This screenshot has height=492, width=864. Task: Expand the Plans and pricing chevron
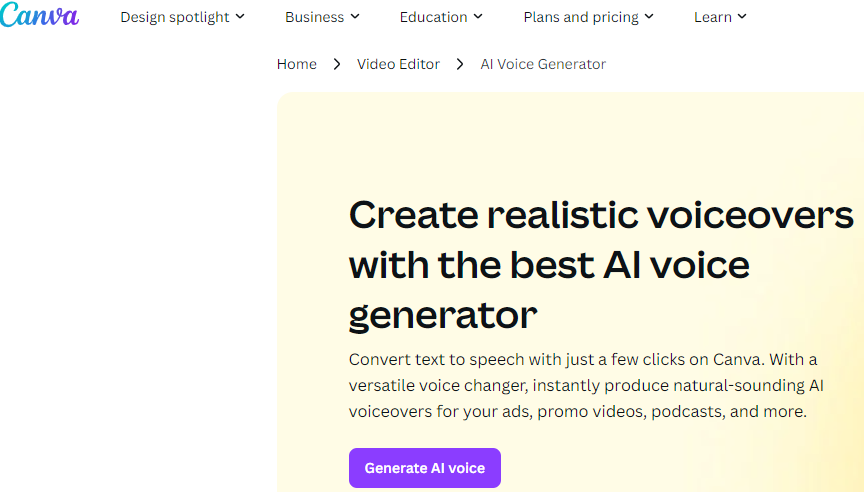[649, 17]
